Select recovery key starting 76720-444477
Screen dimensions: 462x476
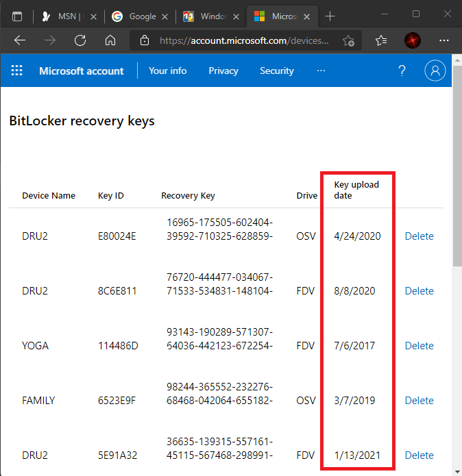tap(219, 284)
